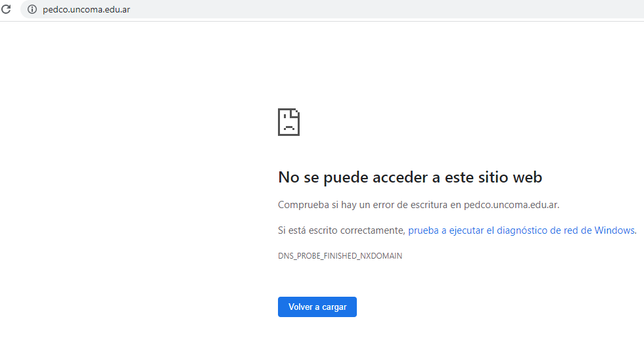Click the pedco.uncoma.edu.ar URL in address bar
The width and height of the screenshot is (644, 344).
pyautogui.click(x=86, y=9)
